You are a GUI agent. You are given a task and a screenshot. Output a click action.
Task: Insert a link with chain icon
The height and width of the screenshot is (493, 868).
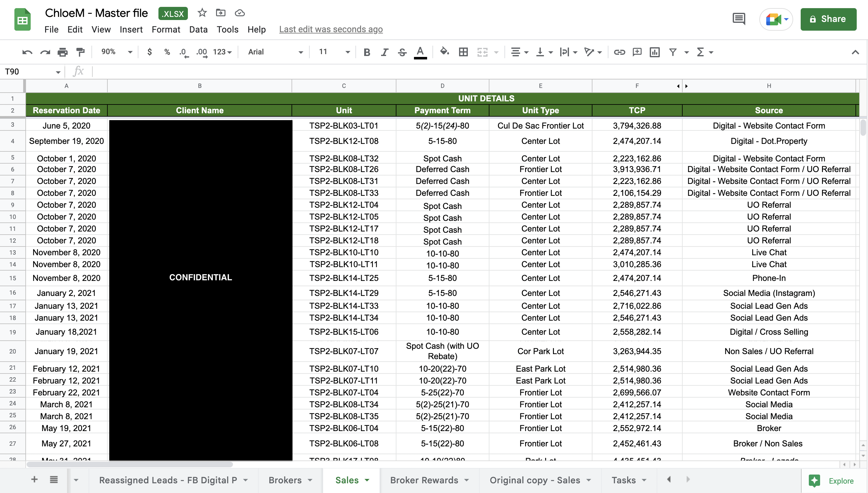point(619,52)
